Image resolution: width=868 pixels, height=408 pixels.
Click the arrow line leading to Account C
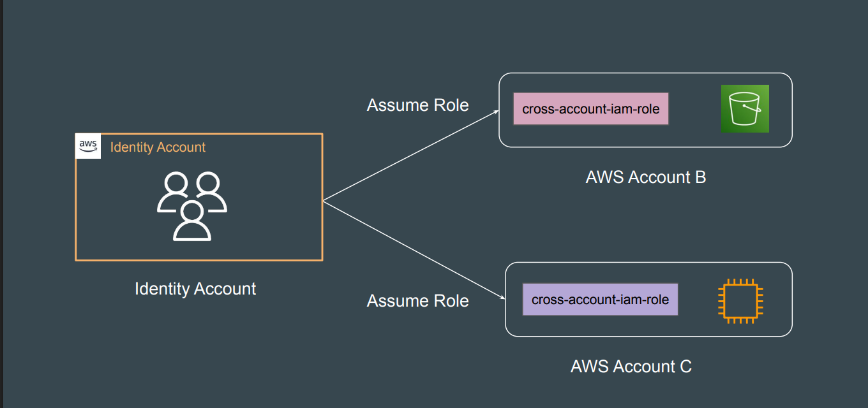412,249
